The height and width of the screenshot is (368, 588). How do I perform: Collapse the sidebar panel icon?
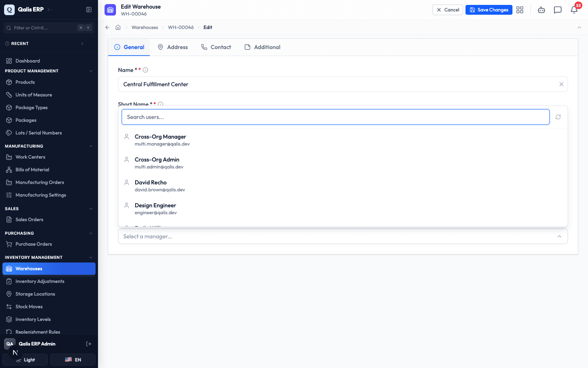89,9
